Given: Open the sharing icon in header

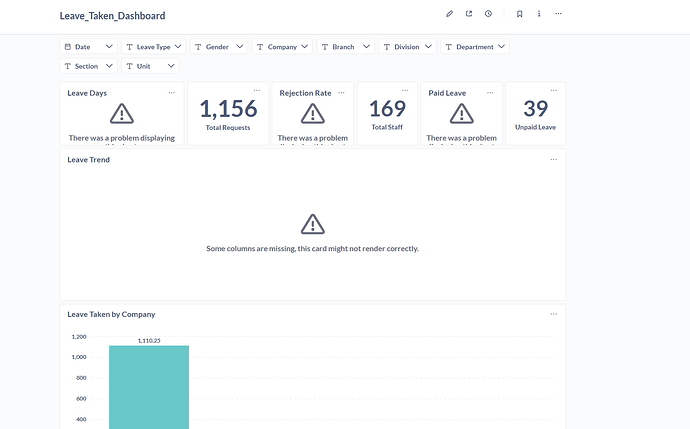Looking at the screenshot, I should 468,14.
